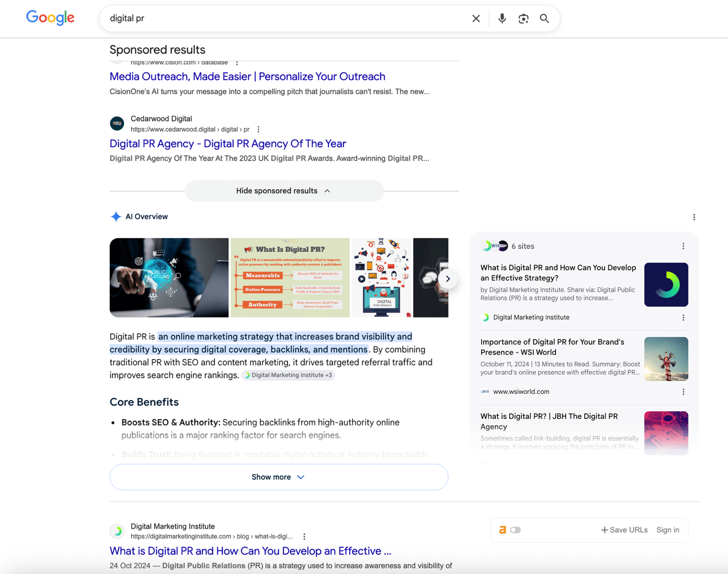The height and width of the screenshot is (574, 728).
Task: Click the AI Overview sparkle icon
Action: pos(116,217)
